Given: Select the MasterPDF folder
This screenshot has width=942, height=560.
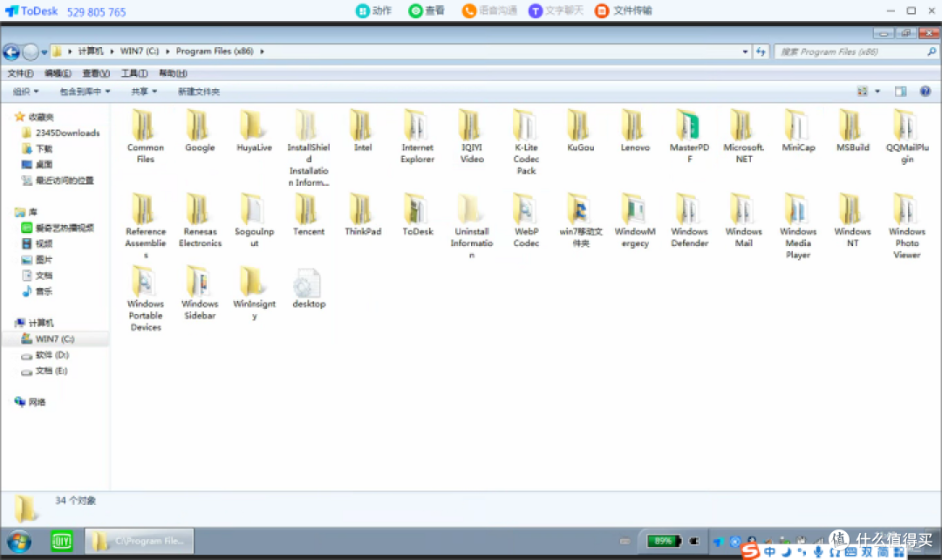Looking at the screenshot, I should point(689,136).
